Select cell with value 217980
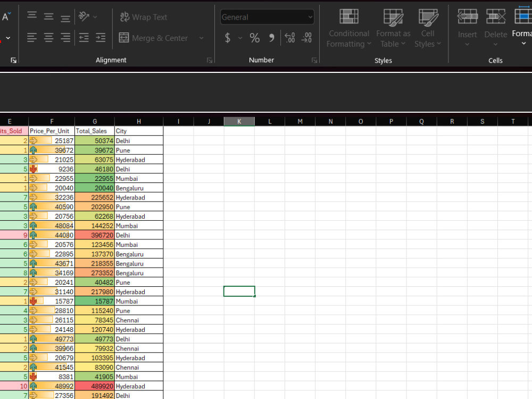The height and width of the screenshot is (399, 532). point(95,292)
